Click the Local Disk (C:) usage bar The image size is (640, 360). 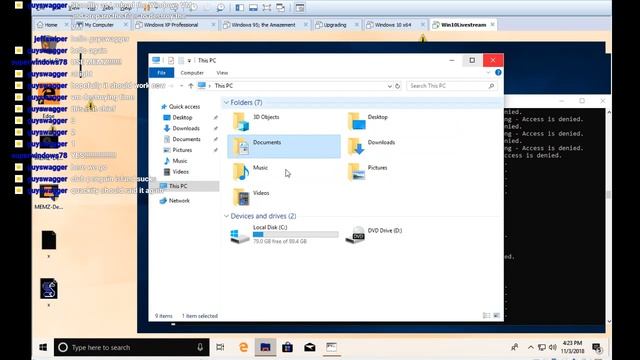(296, 234)
